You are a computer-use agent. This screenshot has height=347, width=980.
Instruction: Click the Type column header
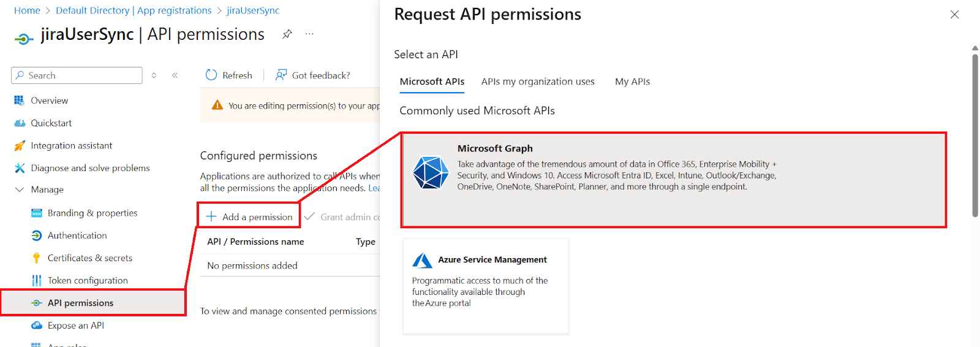click(366, 242)
